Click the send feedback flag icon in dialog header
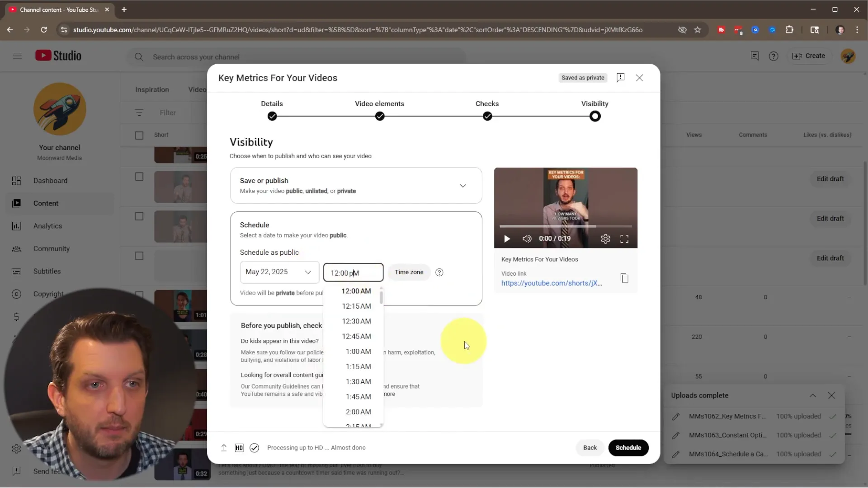 (x=620, y=78)
